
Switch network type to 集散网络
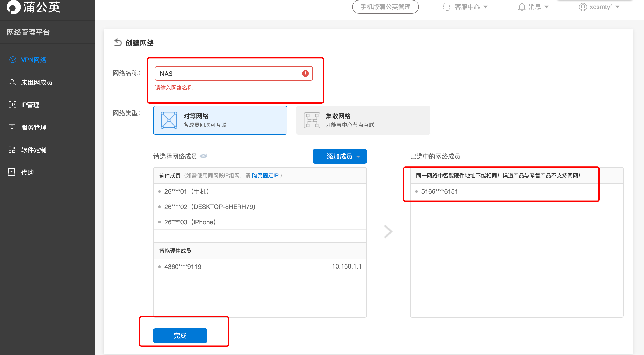(363, 120)
